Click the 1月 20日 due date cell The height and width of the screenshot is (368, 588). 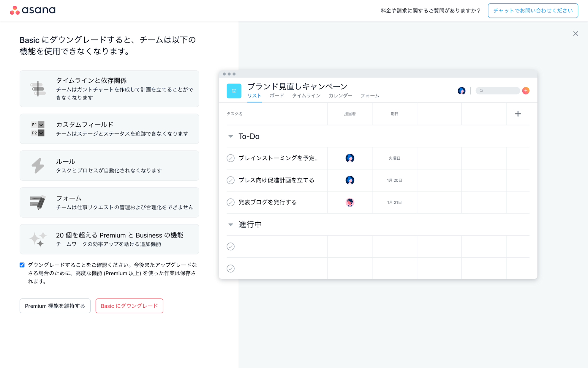pyautogui.click(x=394, y=180)
